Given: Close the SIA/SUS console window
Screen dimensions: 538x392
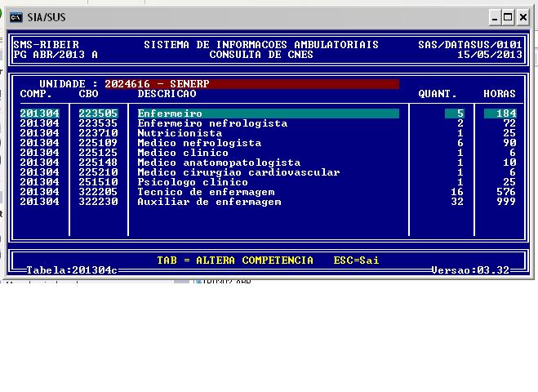Looking at the screenshot, I should pos(524,17).
